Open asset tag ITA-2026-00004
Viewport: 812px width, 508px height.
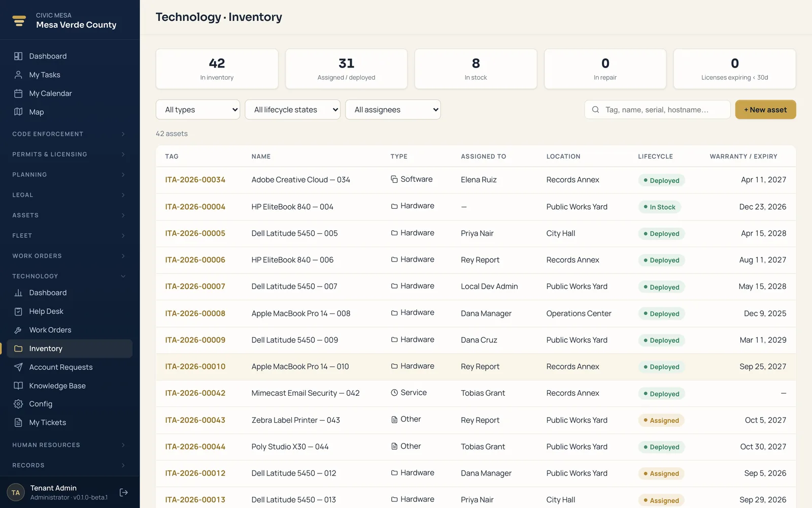click(x=195, y=207)
